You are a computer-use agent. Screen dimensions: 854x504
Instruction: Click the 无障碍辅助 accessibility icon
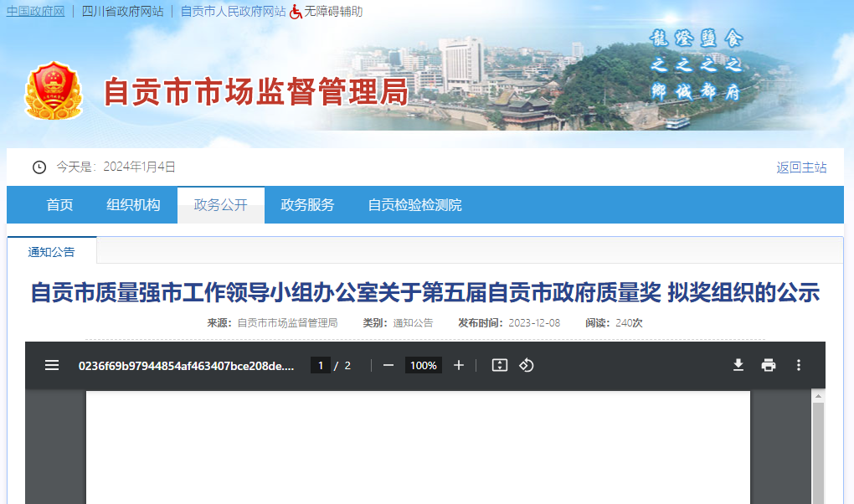(x=294, y=12)
